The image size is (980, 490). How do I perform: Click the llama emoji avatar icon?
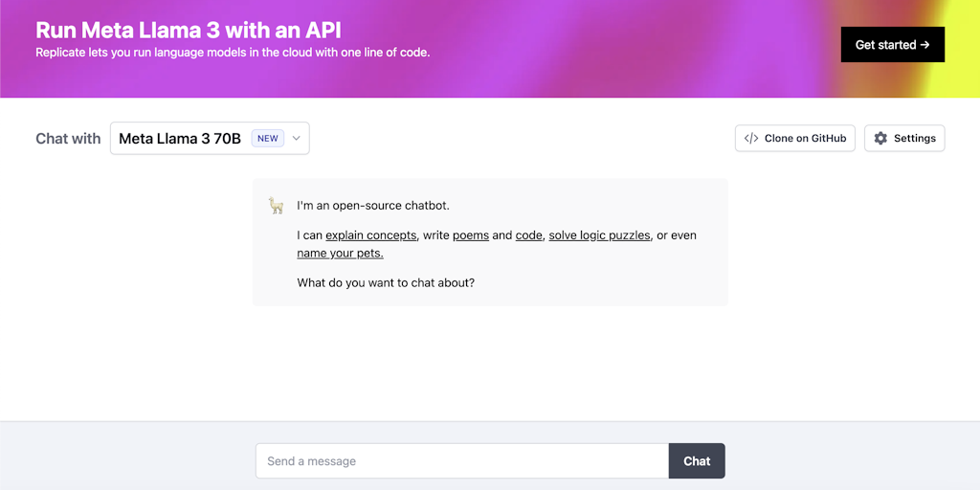[x=277, y=206]
